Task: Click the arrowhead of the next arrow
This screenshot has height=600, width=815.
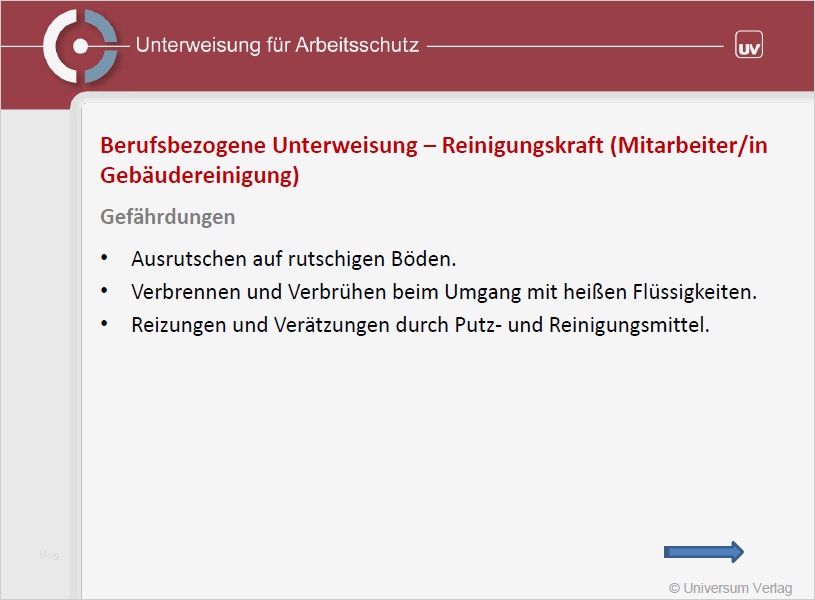Action: pos(738,551)
